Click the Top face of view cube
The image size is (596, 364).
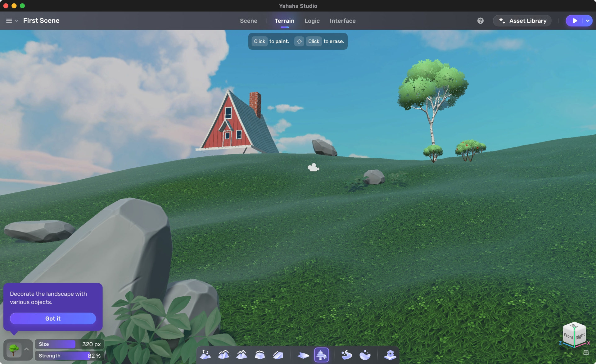tap(574, 326)
